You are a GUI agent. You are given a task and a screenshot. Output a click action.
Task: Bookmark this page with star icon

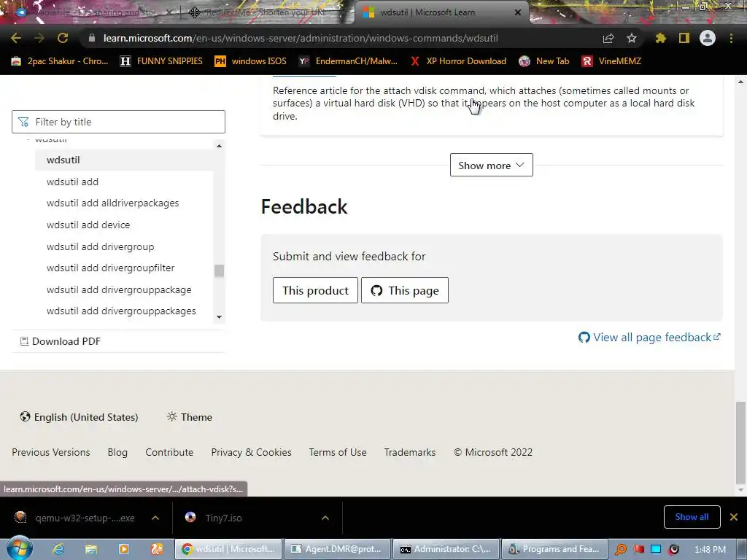tap(632, 38)
